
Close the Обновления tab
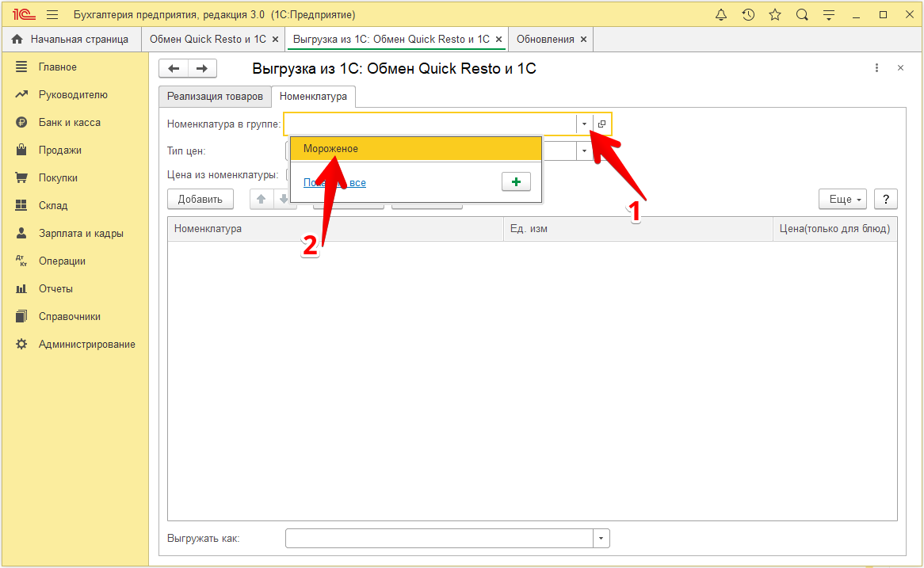(x=583, y=40)
